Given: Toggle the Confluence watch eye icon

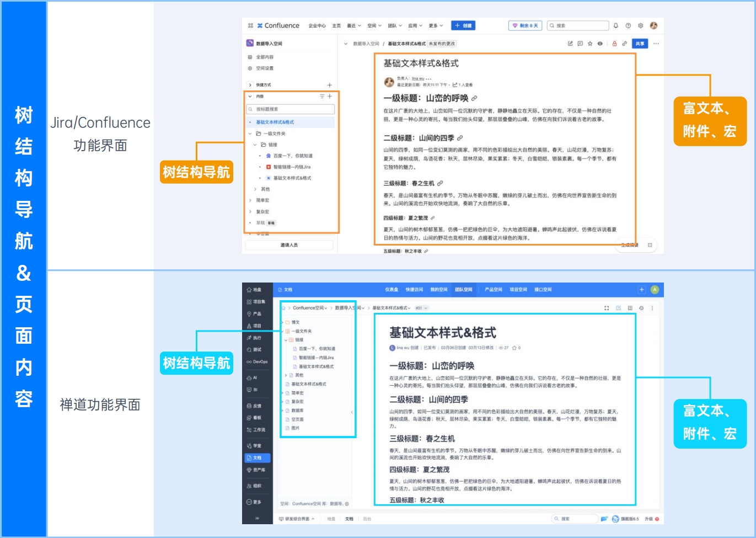Looking at the screenshot, I should tap(600, 44).
